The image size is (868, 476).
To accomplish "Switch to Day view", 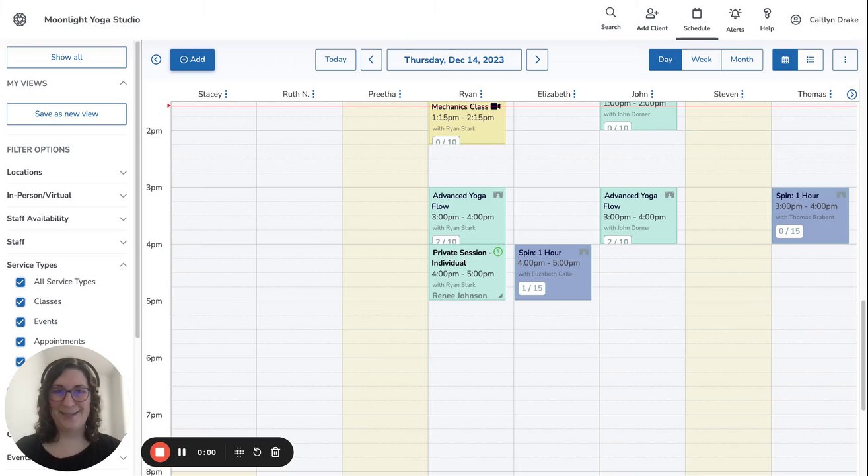I will [x=665, y=59].
